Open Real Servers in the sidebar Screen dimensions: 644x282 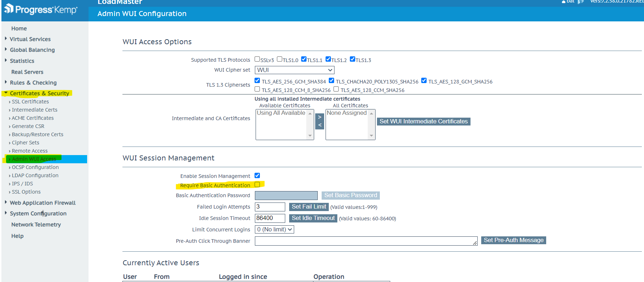(x=27, y=72)
